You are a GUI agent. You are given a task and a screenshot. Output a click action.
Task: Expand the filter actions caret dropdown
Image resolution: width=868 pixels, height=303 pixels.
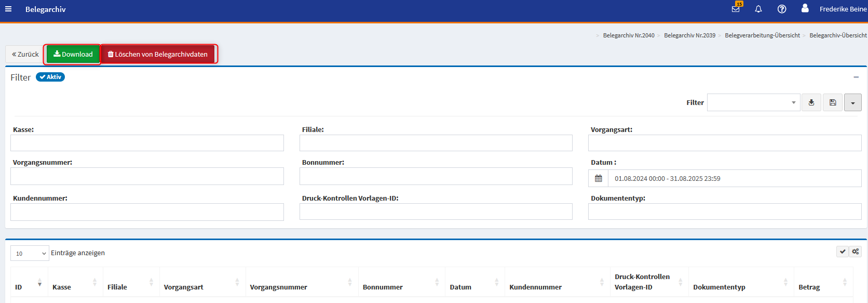[852, 102]
